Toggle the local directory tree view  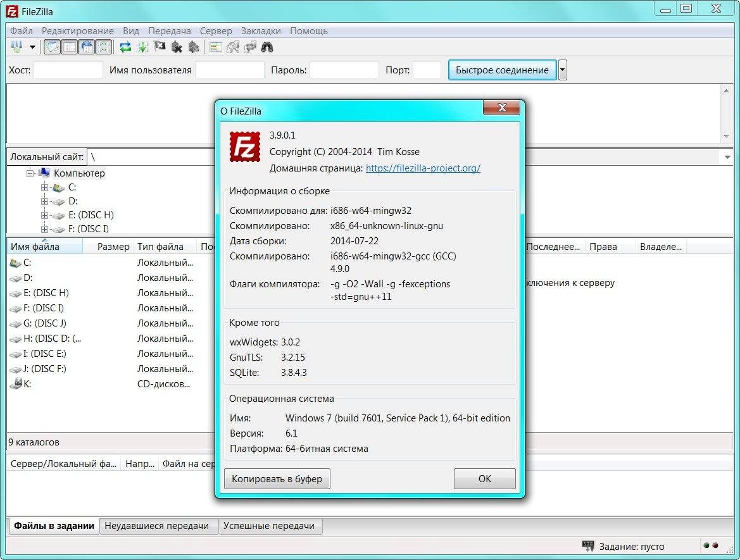70,47
